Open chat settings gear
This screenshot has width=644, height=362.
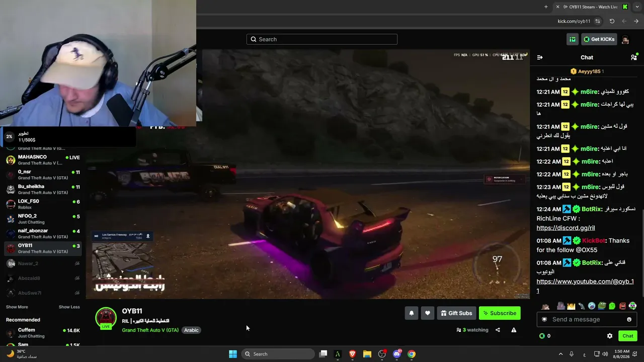point(610,336)
